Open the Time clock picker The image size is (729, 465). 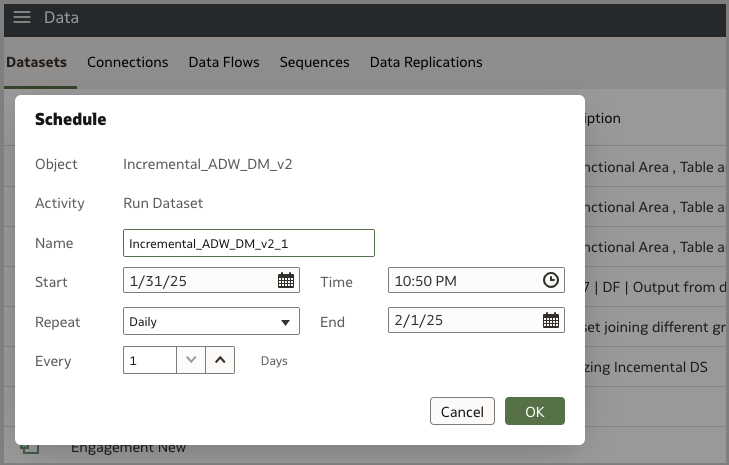point(550,281)
